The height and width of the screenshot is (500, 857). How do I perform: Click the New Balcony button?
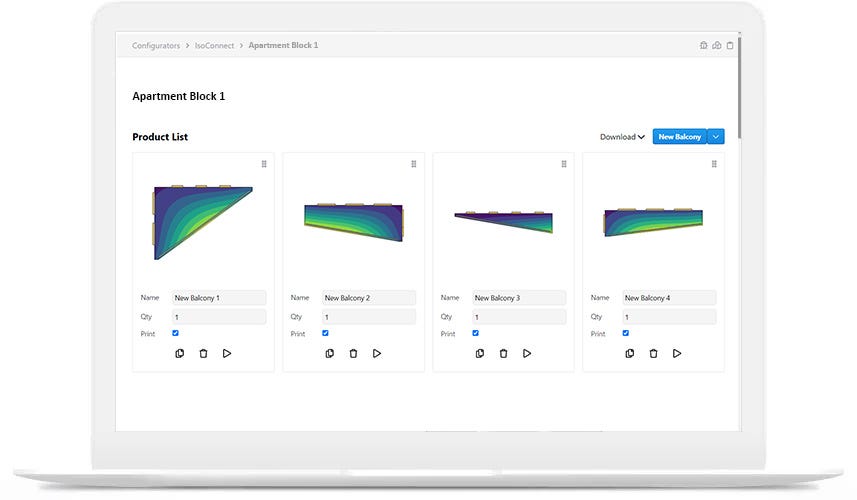[x=679, y=137]
